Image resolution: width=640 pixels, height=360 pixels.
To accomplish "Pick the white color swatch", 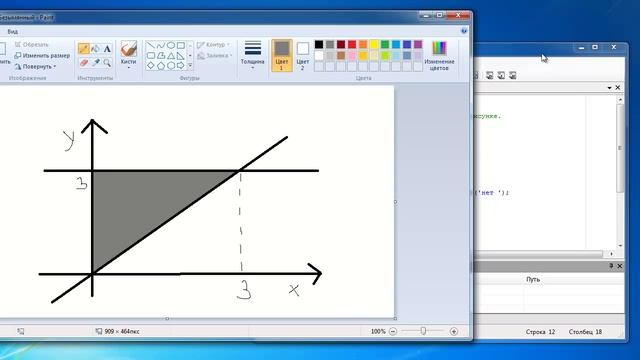I will coord(319,55).
